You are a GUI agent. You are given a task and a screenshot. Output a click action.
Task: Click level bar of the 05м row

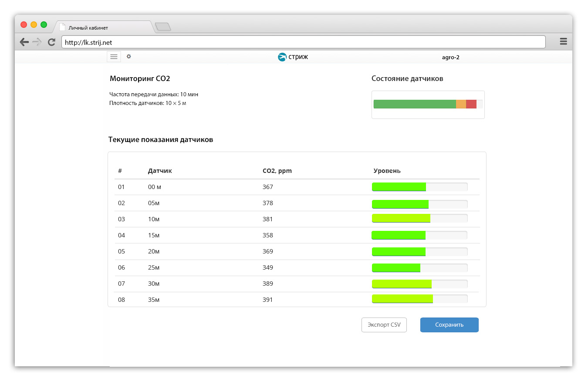click(419, 204)
